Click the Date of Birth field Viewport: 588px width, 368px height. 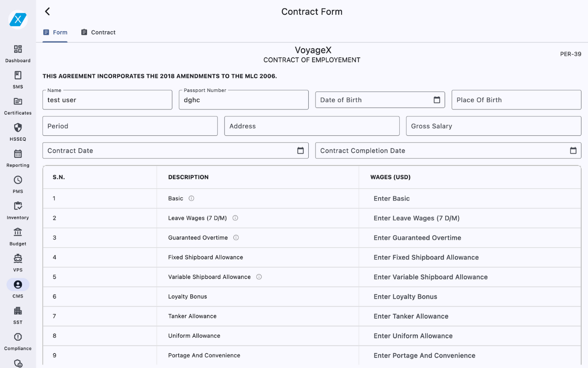click(x=380, y=100)
